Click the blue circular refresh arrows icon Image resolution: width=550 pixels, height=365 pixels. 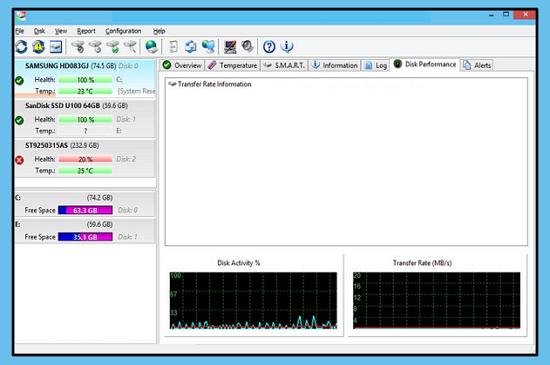point(21,47)
